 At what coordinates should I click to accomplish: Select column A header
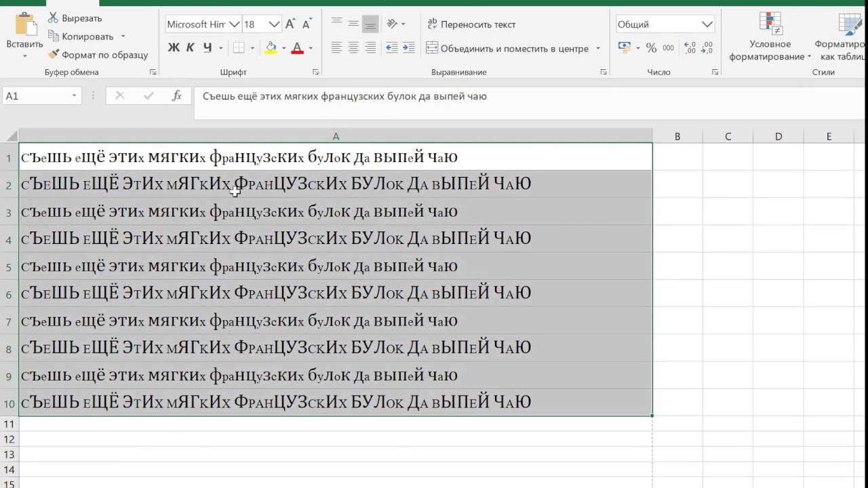336,136
